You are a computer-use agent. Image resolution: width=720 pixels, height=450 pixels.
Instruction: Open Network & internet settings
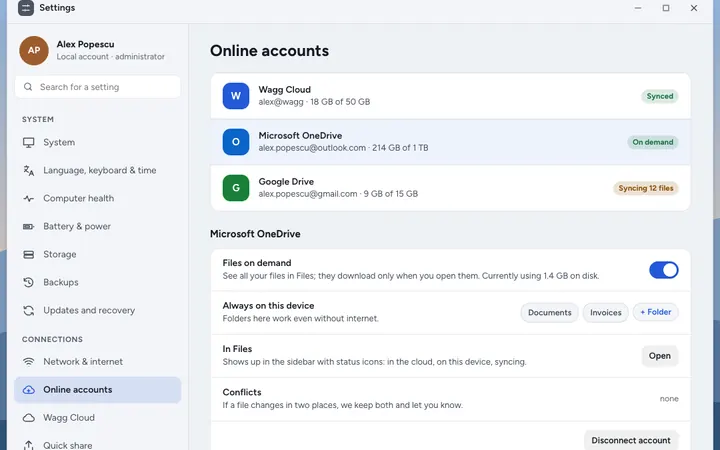(97, 362)
